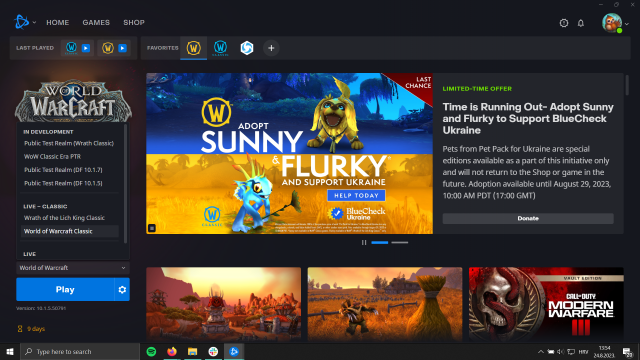Click the World of Warcraft logo
This screenshot has width=640, height=360.
[x=73, y=101]
